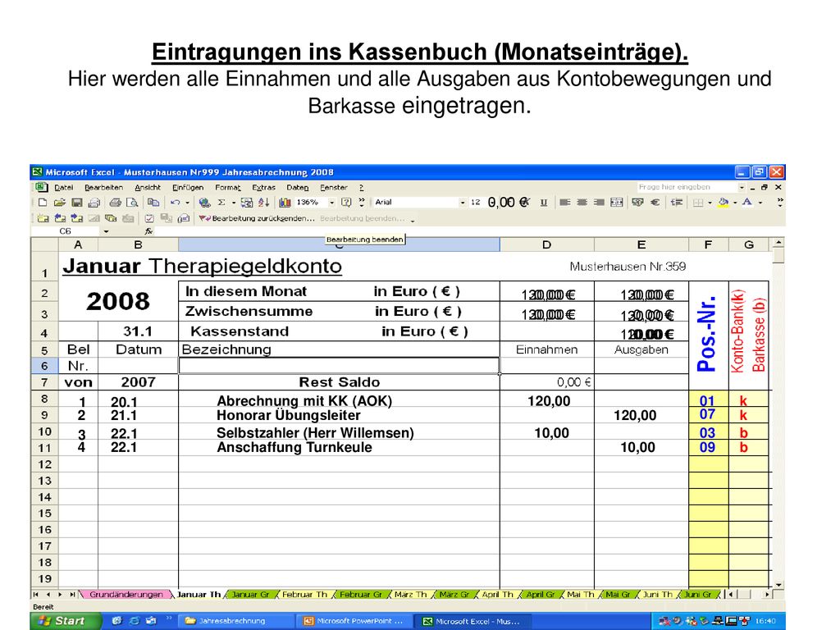Viewport: 840px width, 630px height.
Task: Open the borders style dropdown arrow
Action: [x=710, y=203]
